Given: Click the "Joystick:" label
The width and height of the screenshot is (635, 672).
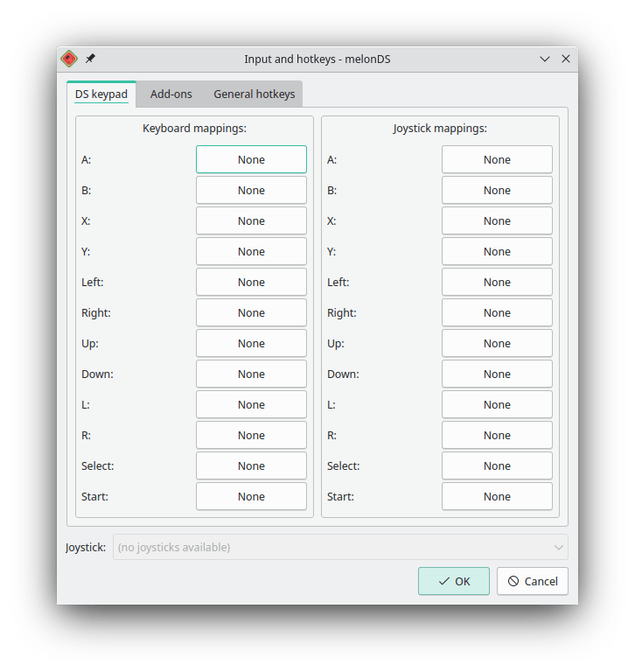Looking at the screenshot, I should (x=86, y=548).
